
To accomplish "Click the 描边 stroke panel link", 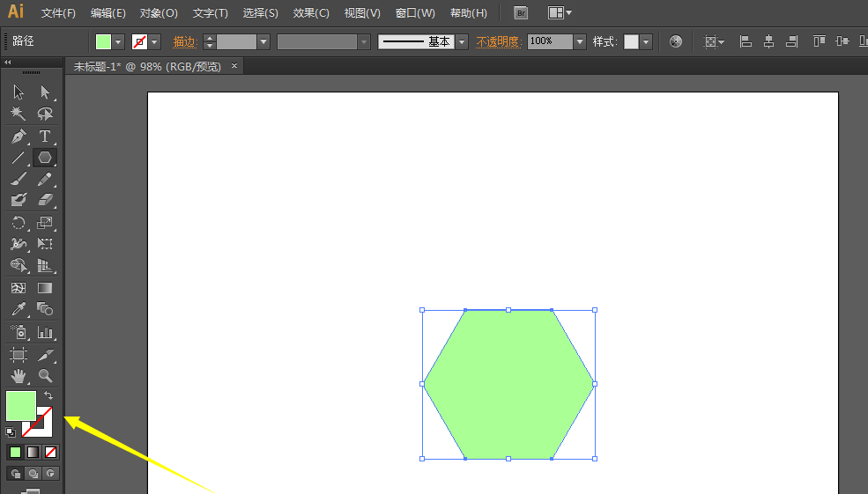I will pos(184,41).
